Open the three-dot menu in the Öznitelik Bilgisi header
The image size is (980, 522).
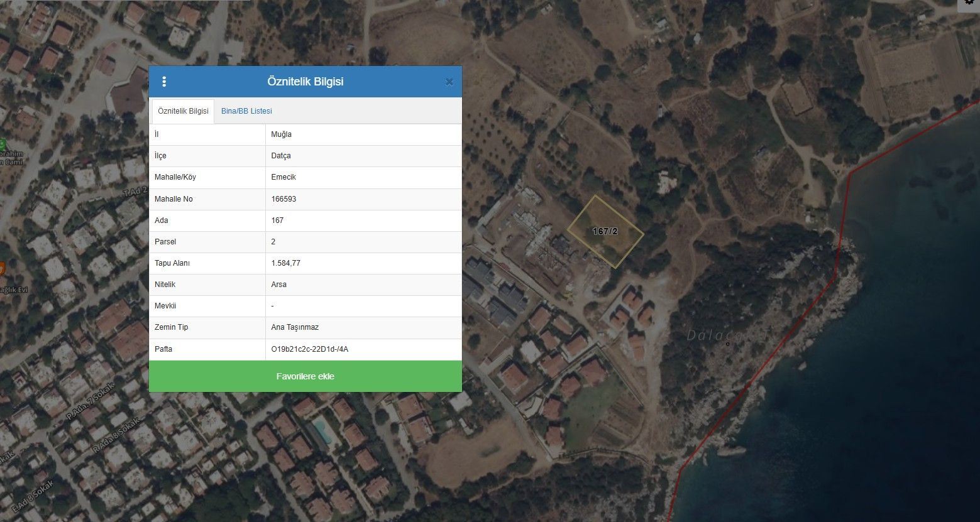(164, 82)
